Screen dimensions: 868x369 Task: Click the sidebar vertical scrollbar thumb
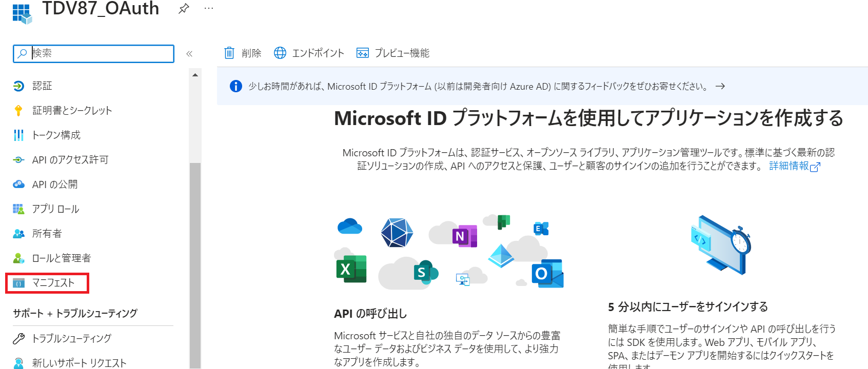(x=195, y=265)
